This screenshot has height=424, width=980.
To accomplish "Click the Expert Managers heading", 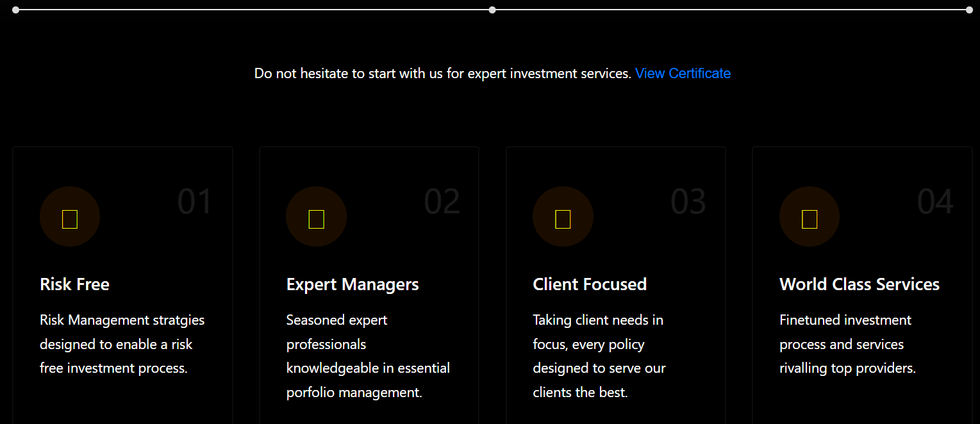I will point(353,284).
